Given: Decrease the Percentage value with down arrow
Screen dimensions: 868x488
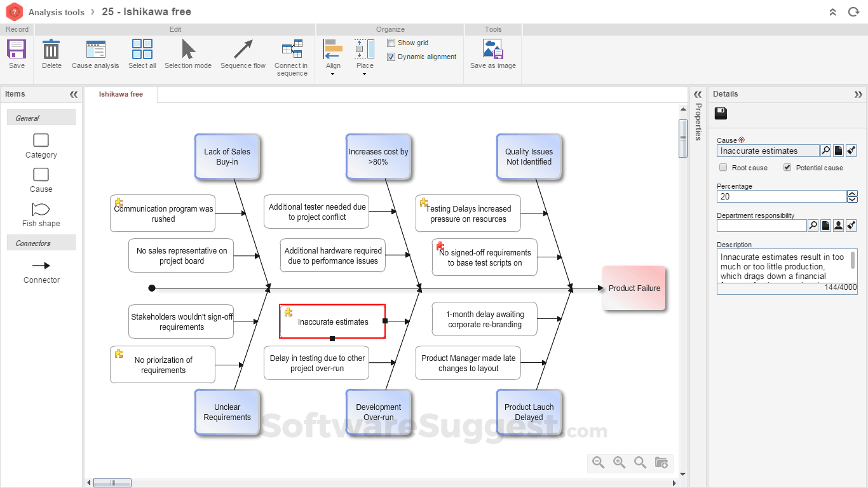Looking at the screenshot, I should click(852, 200).
